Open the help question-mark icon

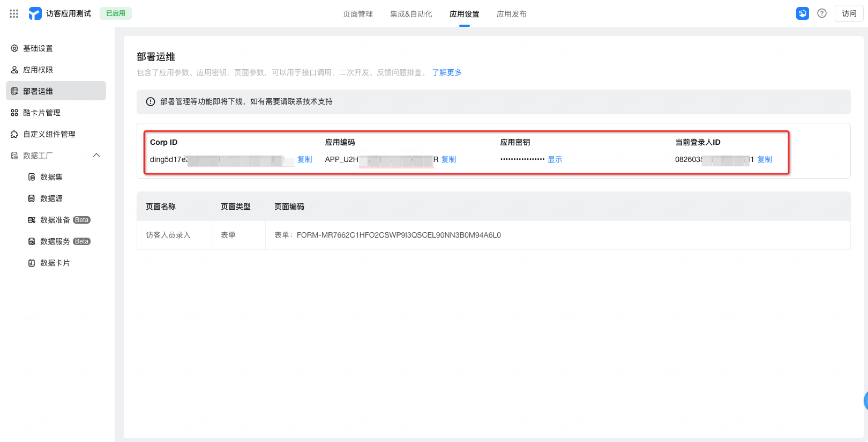[822, 13]
